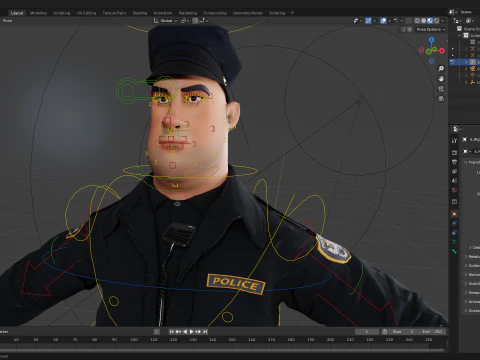
Task: Open the Tool properties tab
Action: tap(454, 141)
